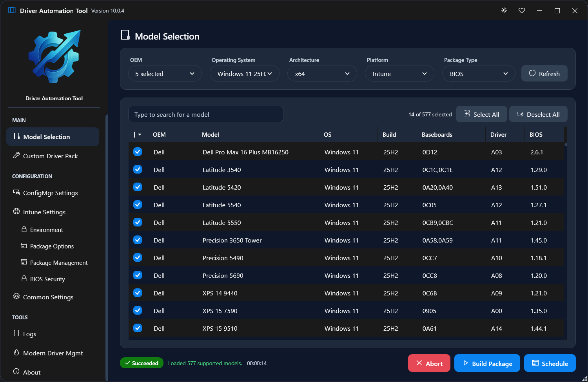
Task: Click the theme toggle sun icon
Action: (504, 11)
